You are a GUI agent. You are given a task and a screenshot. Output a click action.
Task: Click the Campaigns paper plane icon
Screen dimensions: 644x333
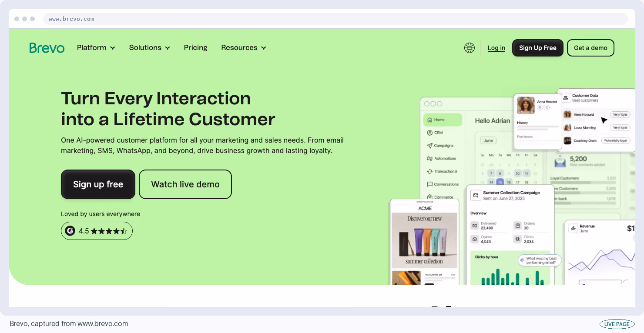click(430, 146)
